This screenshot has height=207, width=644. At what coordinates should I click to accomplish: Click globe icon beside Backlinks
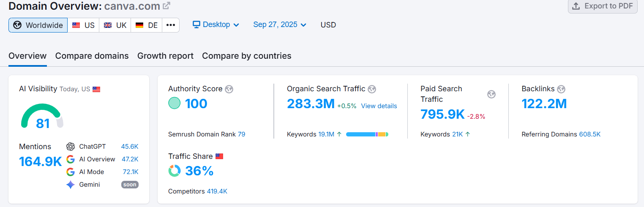pos(561,89)
